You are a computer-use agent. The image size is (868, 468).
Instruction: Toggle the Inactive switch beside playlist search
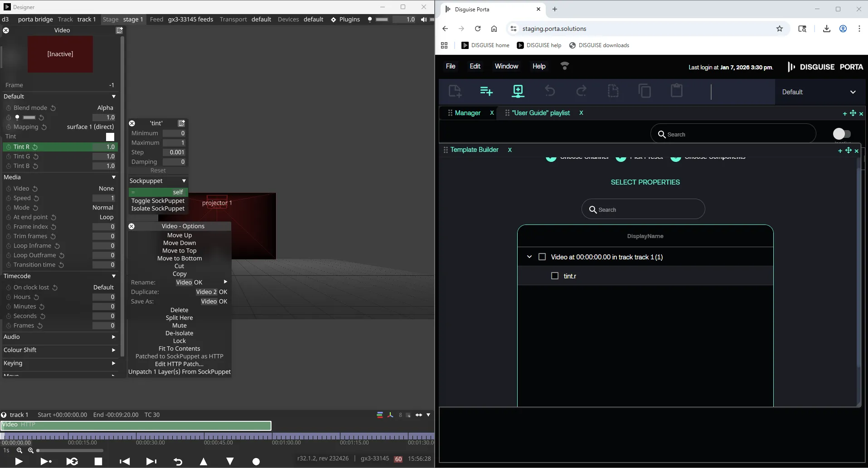pos(841,134)
